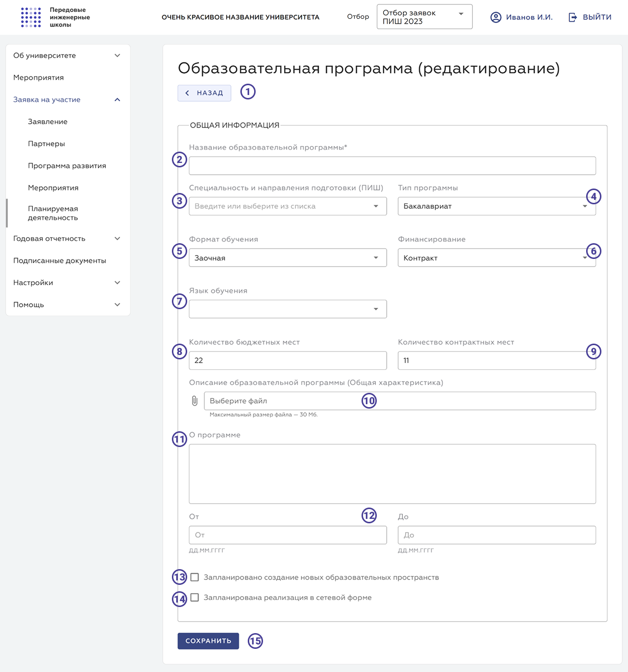
Task: Expand the Помощь section
Action: click(x=68, y=305)
